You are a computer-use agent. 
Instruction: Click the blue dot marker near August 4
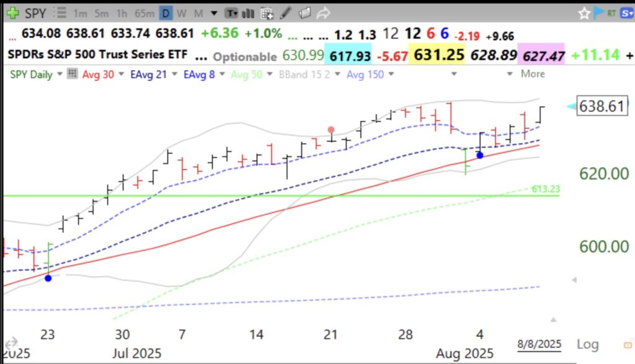click(480, 155)
